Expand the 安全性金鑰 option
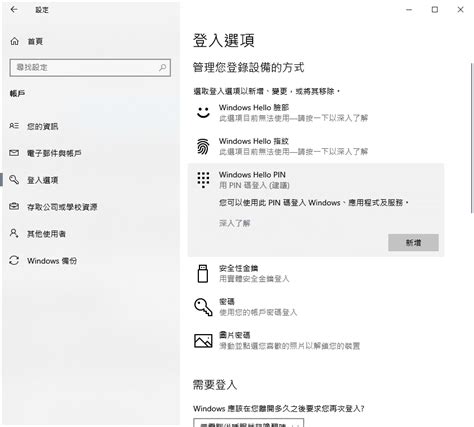The image size is (474, 427). (316, 273)
